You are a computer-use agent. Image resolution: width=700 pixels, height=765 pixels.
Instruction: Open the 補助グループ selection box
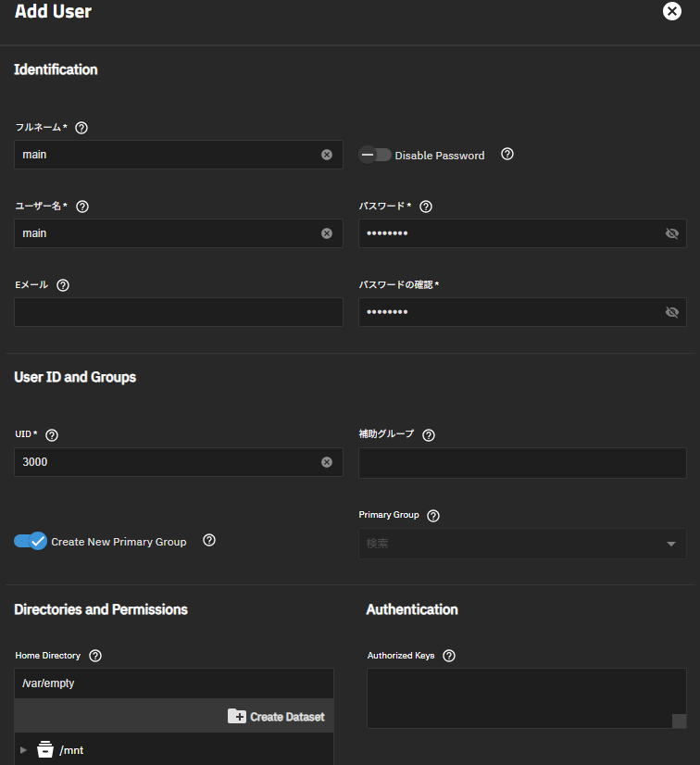coord(522,463)
